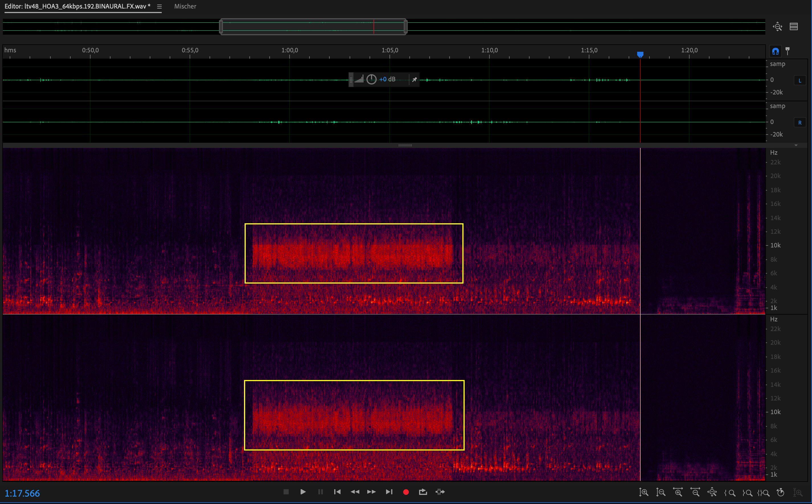Click small arrow below waveform right edge
Screen dimensions: 812x504
[796, 145]
